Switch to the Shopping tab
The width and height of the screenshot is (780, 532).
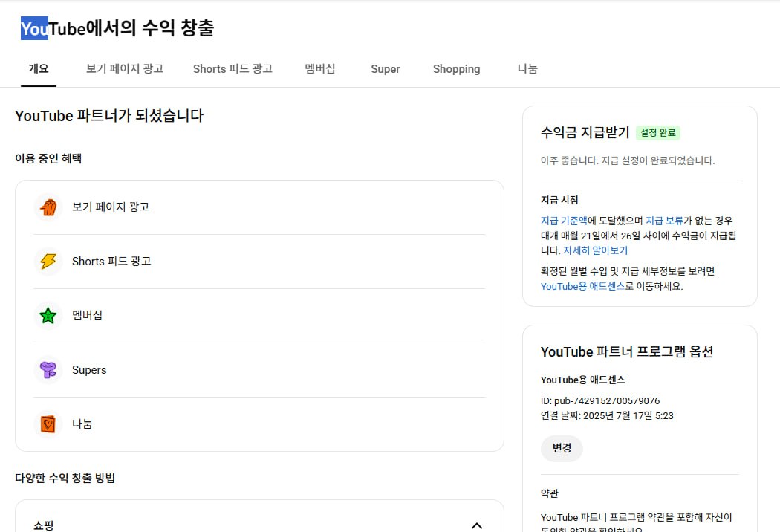[456, 69]
